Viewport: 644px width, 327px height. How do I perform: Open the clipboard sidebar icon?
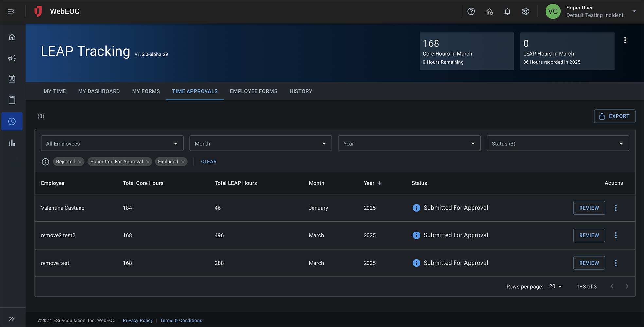[12, 100]
